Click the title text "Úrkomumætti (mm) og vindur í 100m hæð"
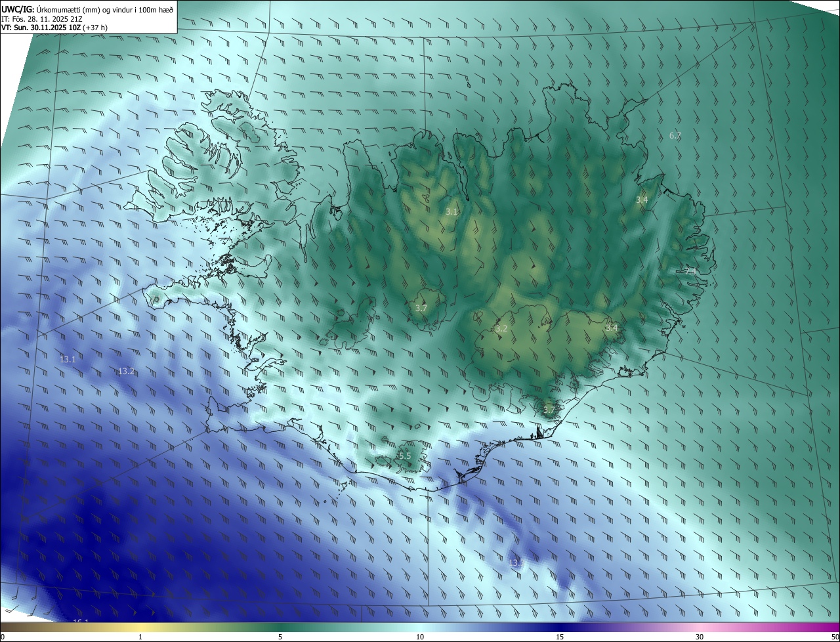This screenshot has height=642, width=840. pos(105,9)
